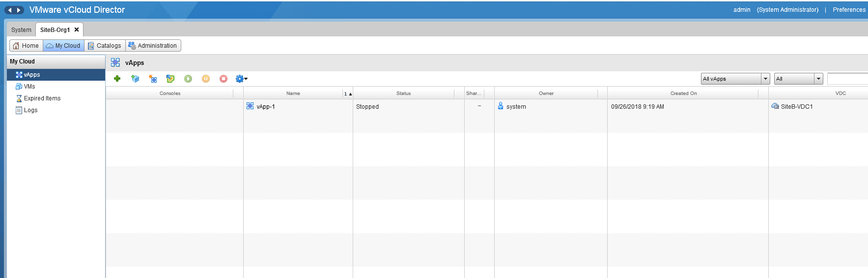
Task: Click the system owner cell
Action: pyautogui.click(x=516, y=107)
